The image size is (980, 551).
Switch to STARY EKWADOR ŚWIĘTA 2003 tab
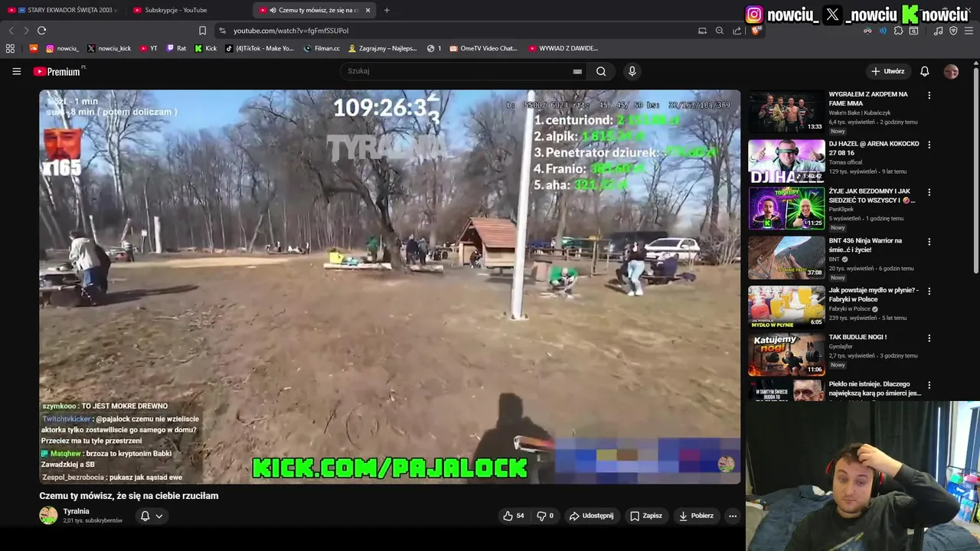63,10
